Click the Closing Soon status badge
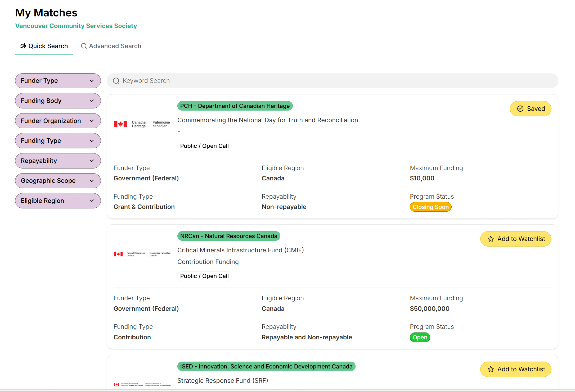575x392 pixels. 430,207
